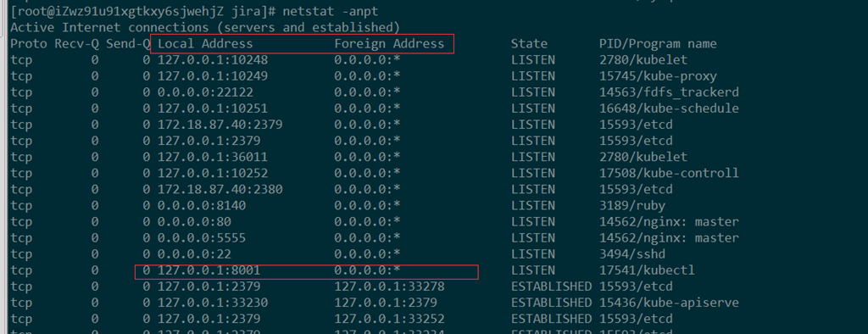Click the '14563/fdfs_trackerd' program entry
The width and height of the screenshot is (868, 334).
click(669, 92)
